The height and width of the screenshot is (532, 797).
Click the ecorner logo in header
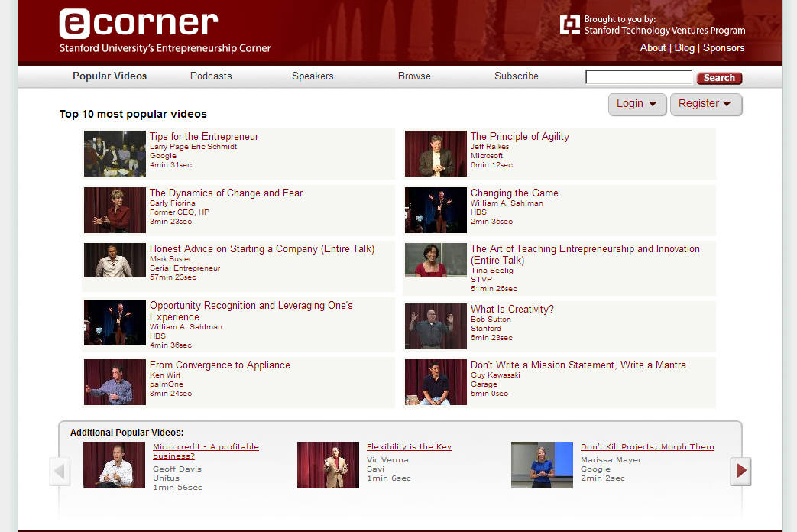tap(138, 25)
